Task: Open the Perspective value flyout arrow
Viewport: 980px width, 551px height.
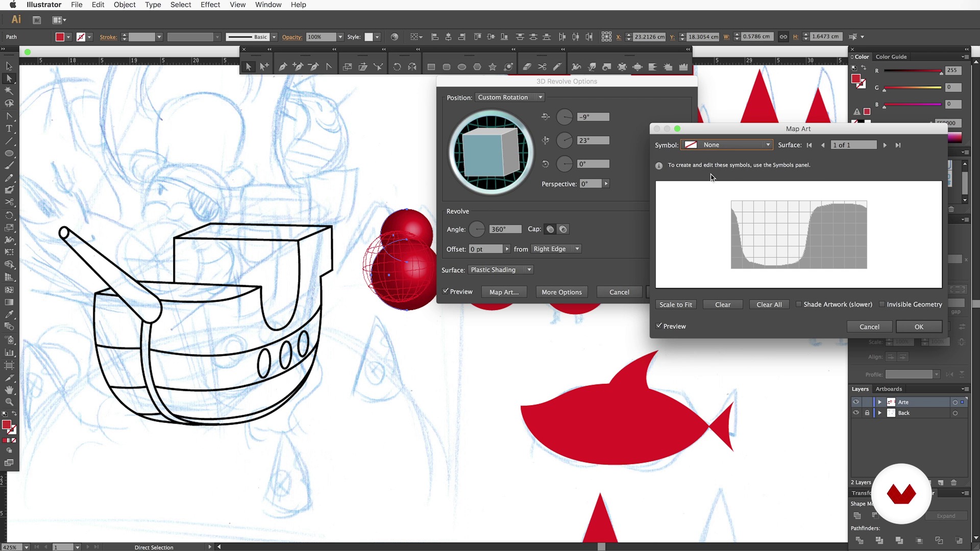Action: 606,184
